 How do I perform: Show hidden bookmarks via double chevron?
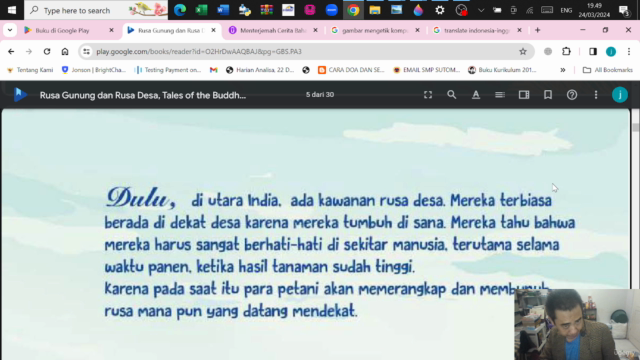563,70
